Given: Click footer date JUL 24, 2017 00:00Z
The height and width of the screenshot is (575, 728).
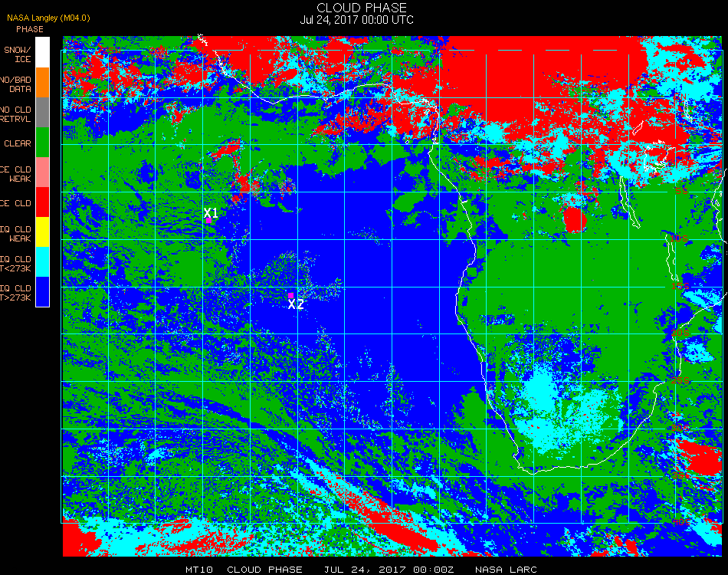Looking at the screenshot, I should click(389, 570).
